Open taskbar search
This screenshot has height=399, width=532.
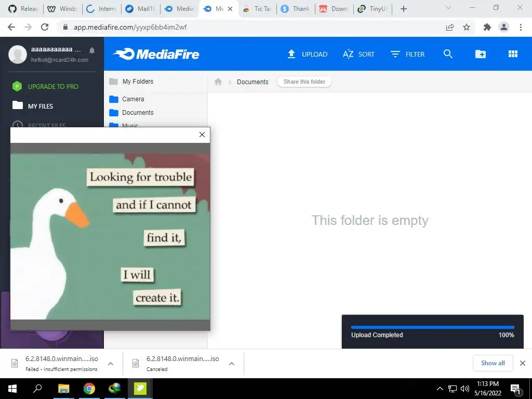37,389
